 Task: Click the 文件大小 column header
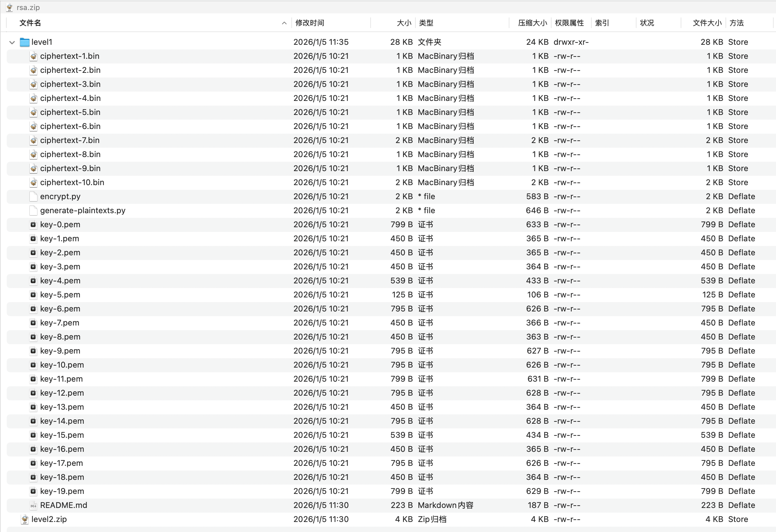(x=707, y=23)
